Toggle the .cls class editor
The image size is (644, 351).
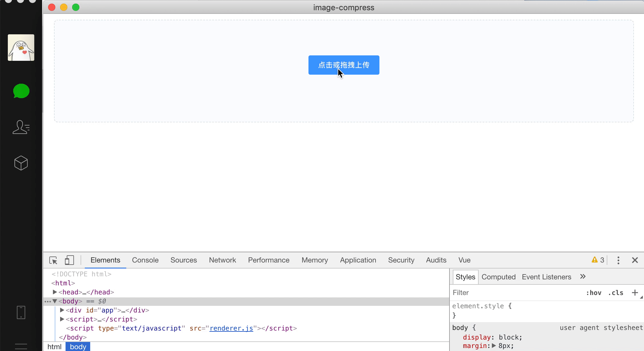point(615,293)
